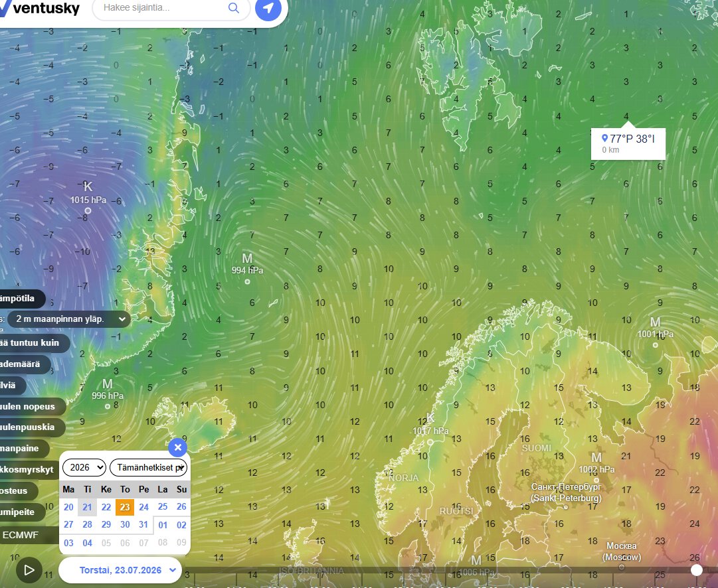Click the Санкт-Петербург city label
718x588 pixels.
566,492
